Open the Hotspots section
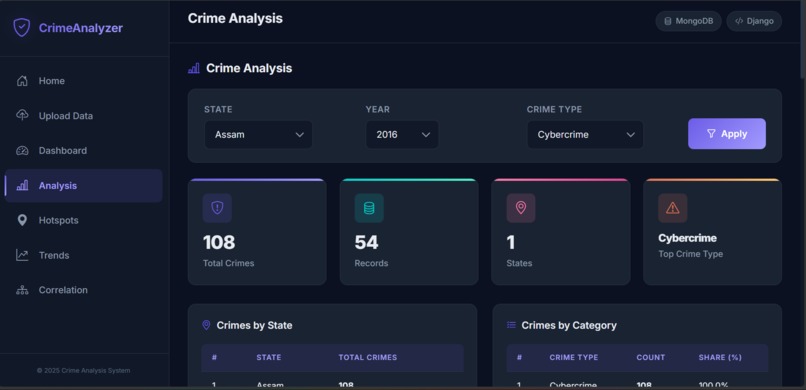806x390 pixels. tap(84, 220)
